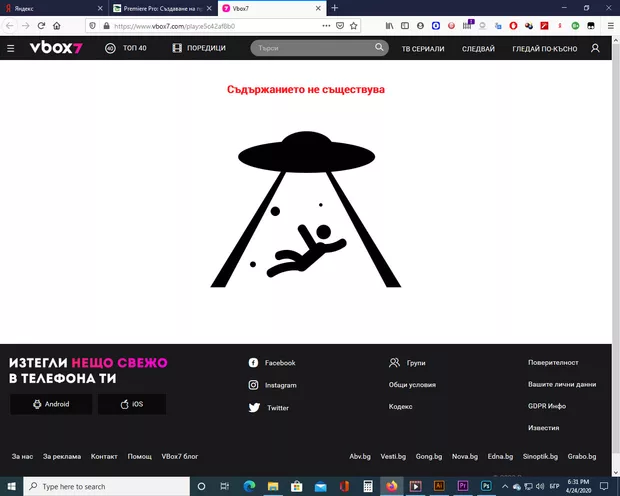The height and width of the screenshot is (496, 620).
Task: Go to browser home page
Action: [57, 26]
